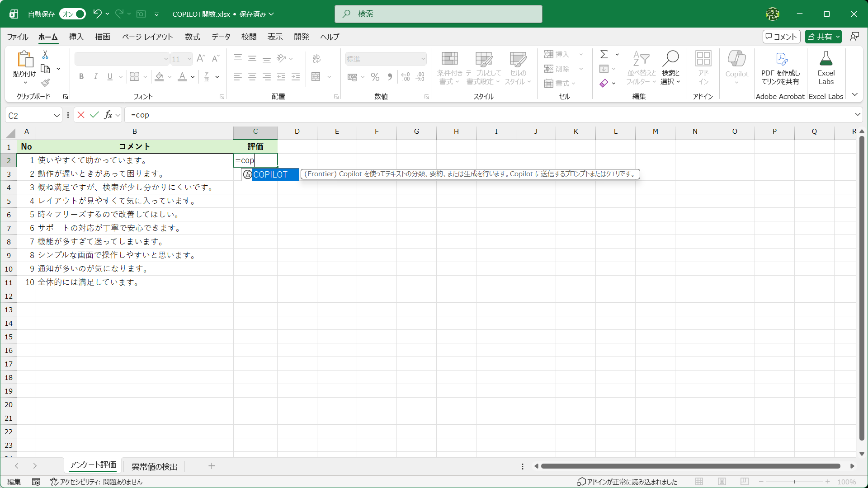Open the コメント (Comments) button
Image resolution: width=868 pixels, height=488 pixels.
coord(782,37)
